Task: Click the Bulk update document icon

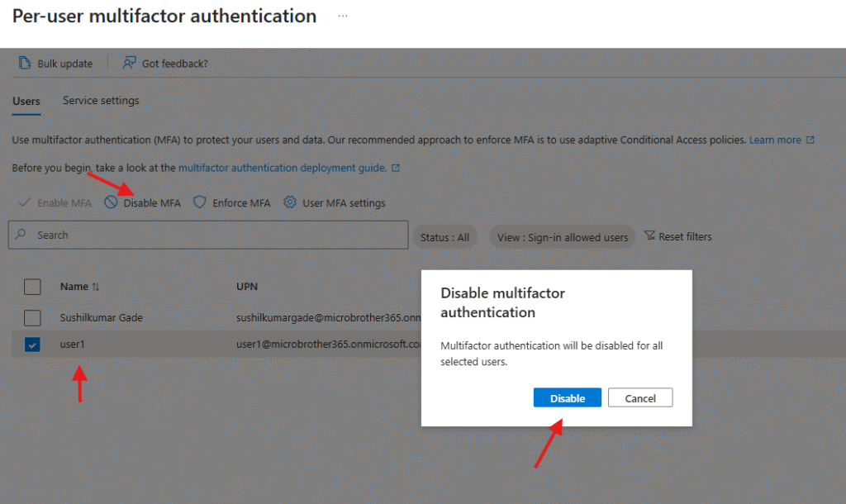Action: pos(25,64)
